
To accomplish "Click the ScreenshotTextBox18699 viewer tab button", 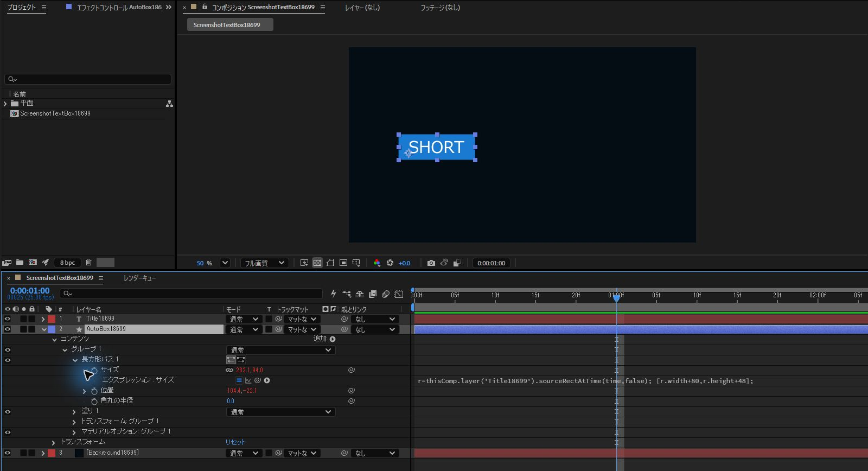I will click(230, 25).
